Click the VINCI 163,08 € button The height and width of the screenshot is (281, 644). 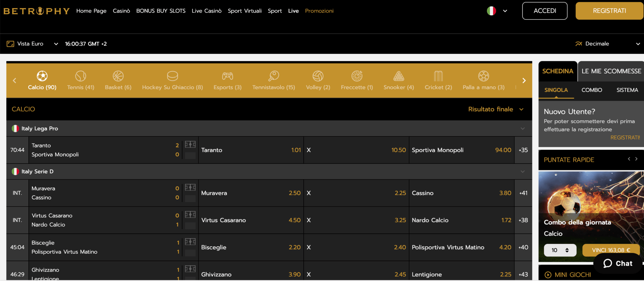coord(611,250)
